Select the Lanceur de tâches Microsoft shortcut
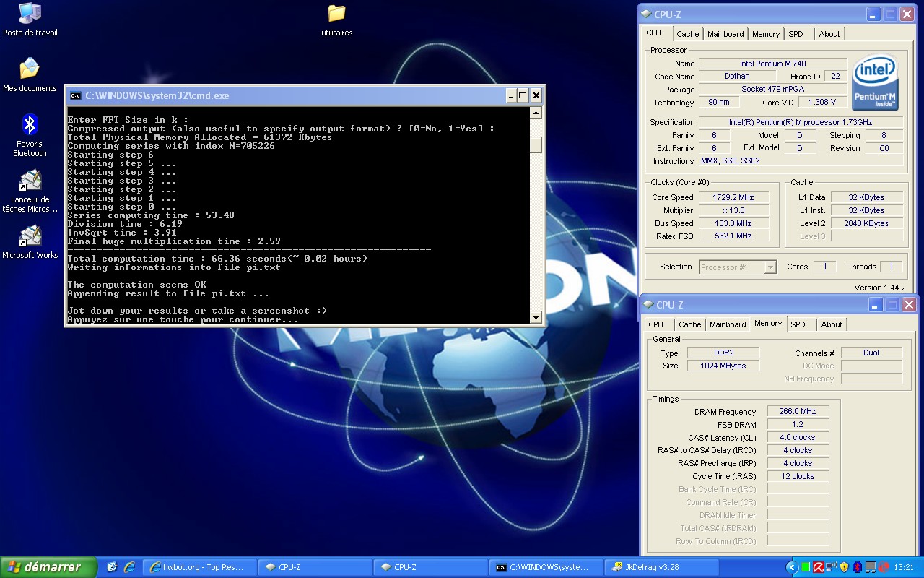 click(30, 191)
